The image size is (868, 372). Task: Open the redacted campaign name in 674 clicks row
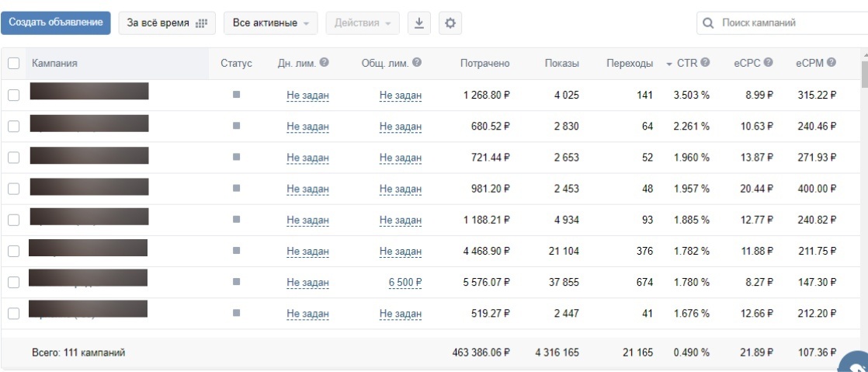coord(88,278)
